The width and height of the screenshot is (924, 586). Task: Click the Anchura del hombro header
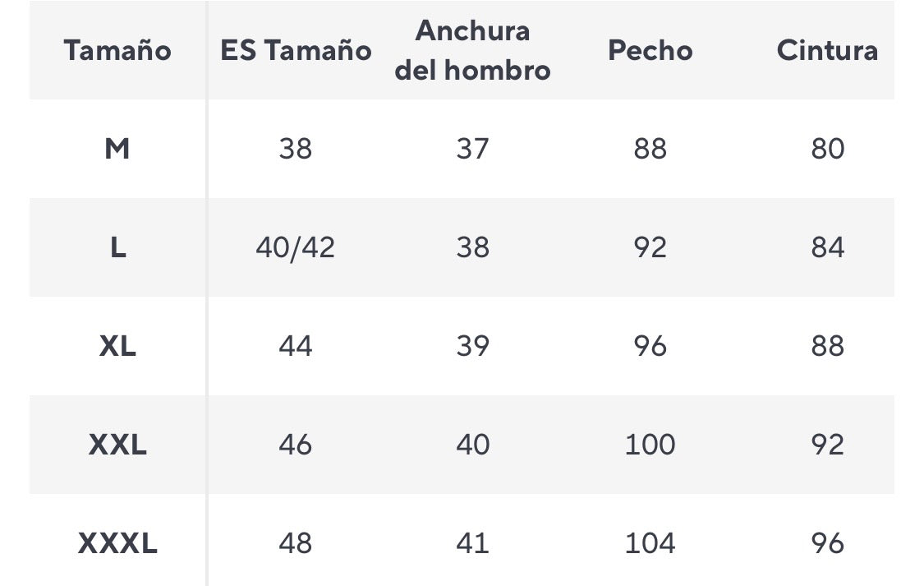[472, 50]
